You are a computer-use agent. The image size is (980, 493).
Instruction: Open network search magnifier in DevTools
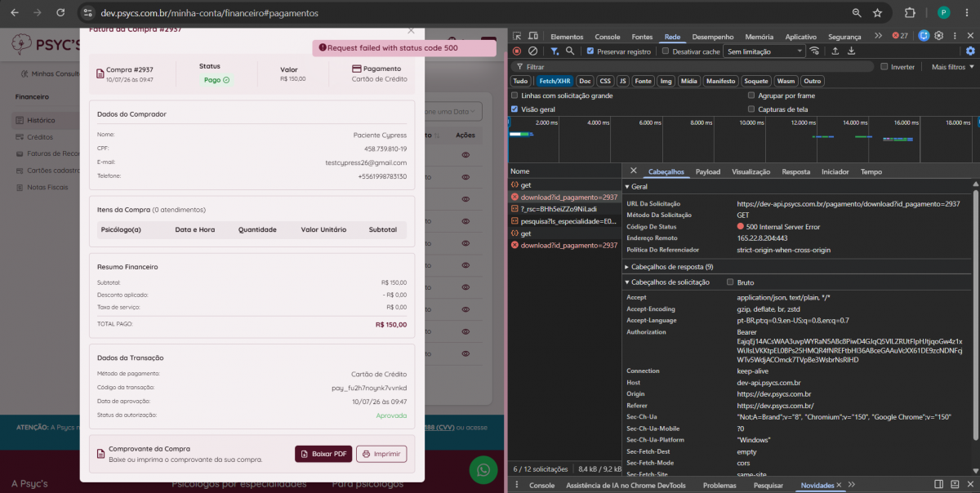click(570, 51)
